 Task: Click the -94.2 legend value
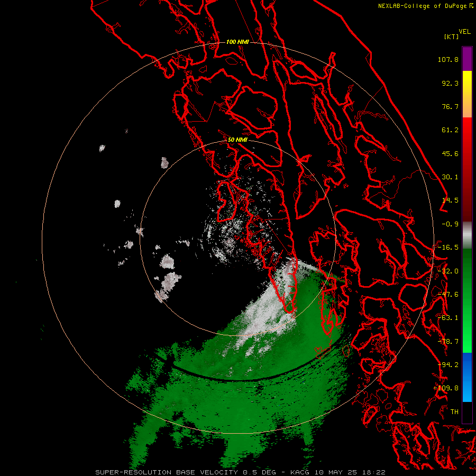pos(448,365)
